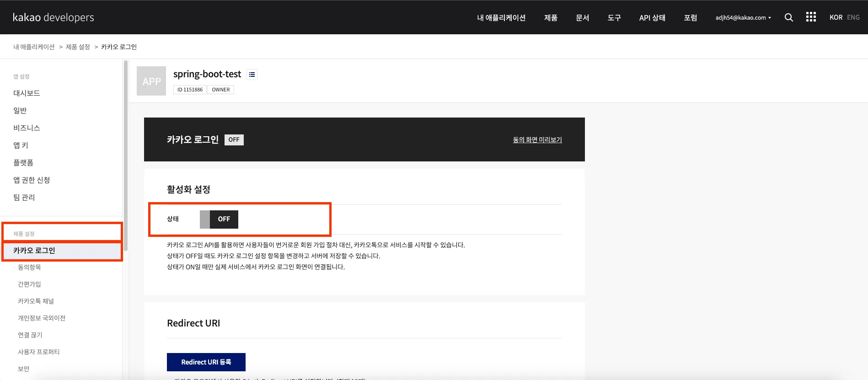The image size is (868, 380).
Task: Open the 포럼 top menu
Action: tap(691, 18)
